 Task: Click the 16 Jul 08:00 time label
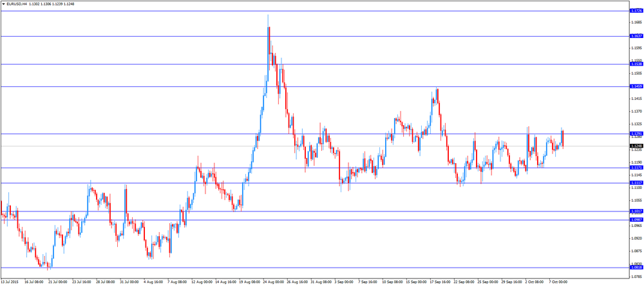[34, 282]
